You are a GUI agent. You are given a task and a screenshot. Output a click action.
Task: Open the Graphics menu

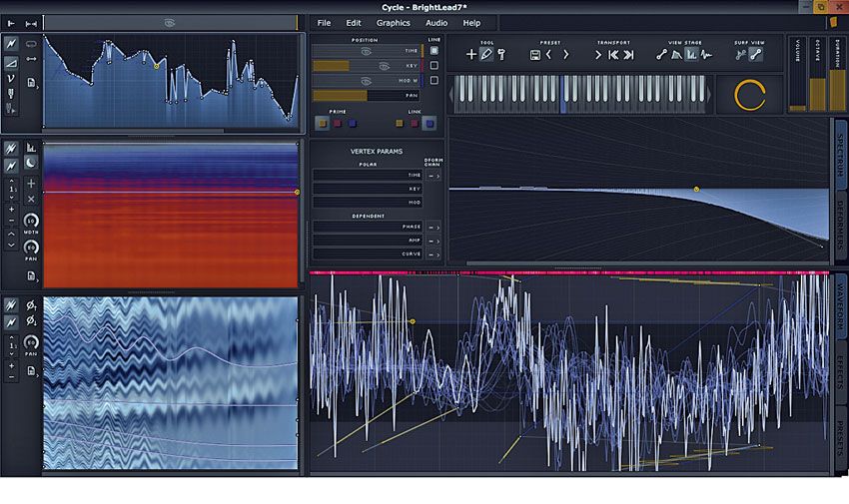click(393, 23)
